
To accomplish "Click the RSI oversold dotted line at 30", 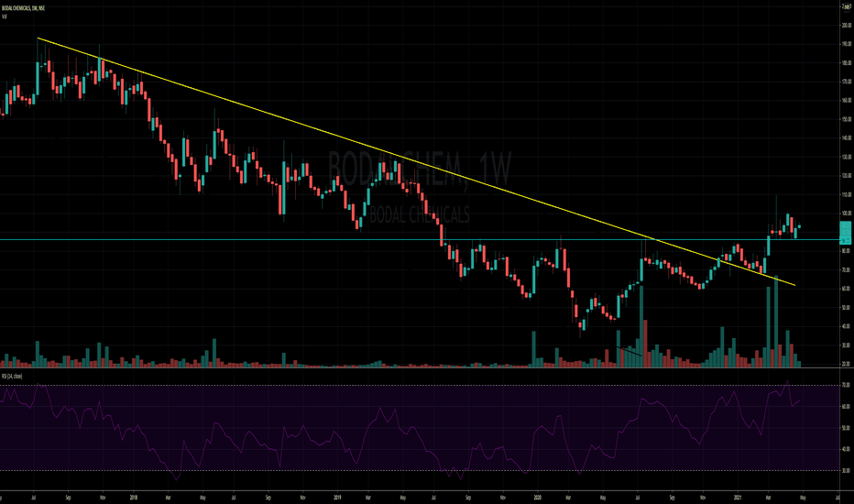I will (x=420, y=471).
